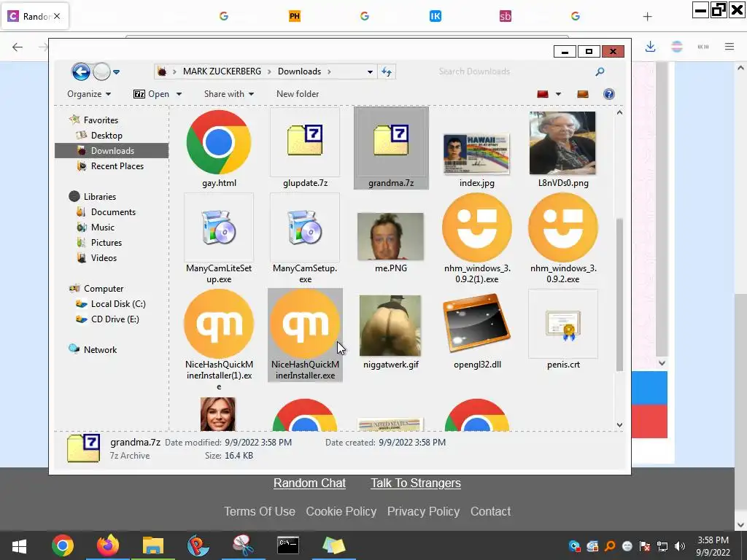Open Recent Places in the sidebar
Viewport: 747px width, 560px height.
117,166
